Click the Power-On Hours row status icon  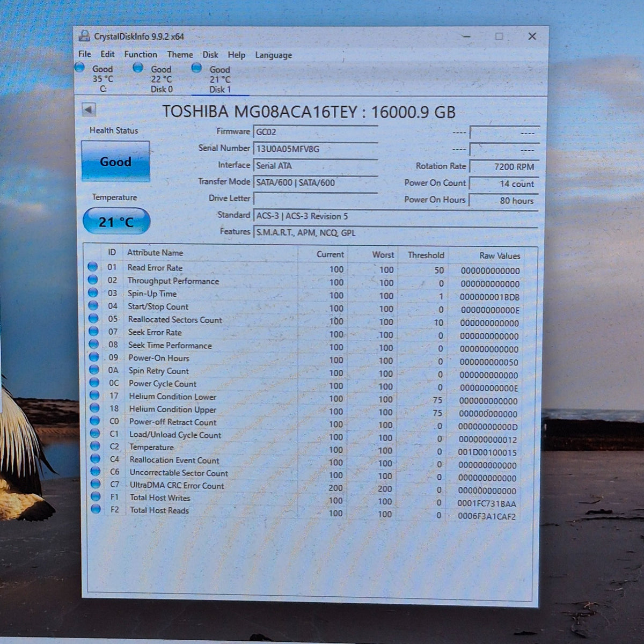pos(94,357)
